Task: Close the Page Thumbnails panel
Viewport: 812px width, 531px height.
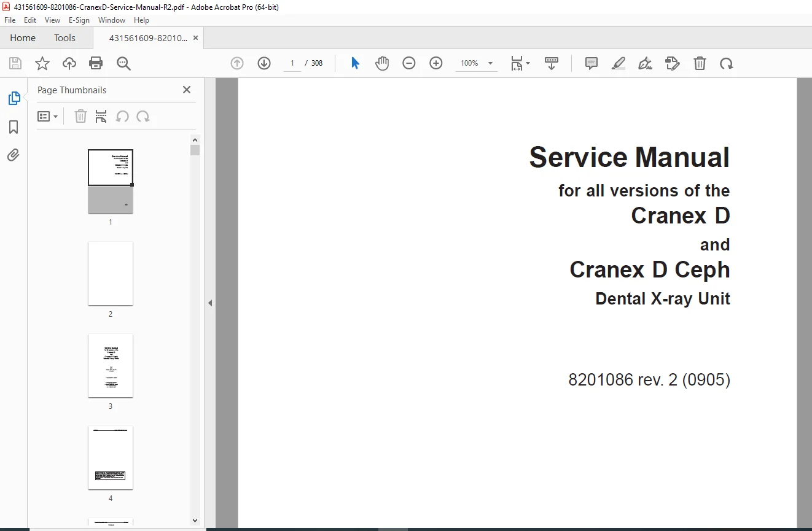Action: click(187, 90)
